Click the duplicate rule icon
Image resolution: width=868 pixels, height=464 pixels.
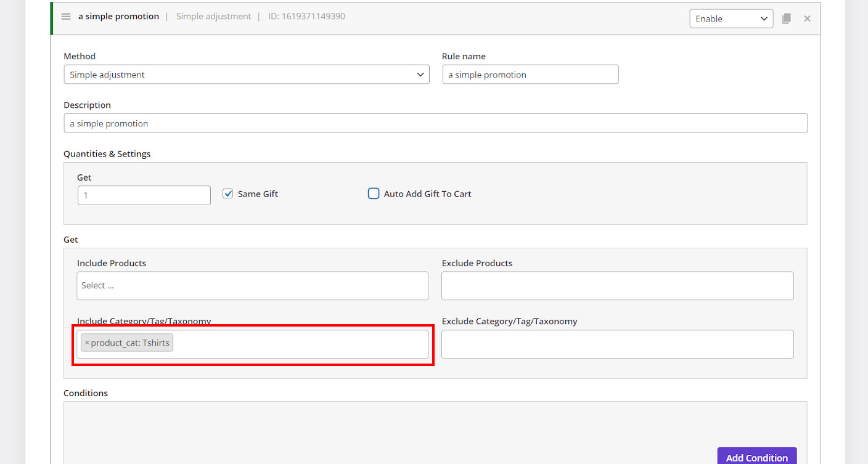click(x=786, y=18)
